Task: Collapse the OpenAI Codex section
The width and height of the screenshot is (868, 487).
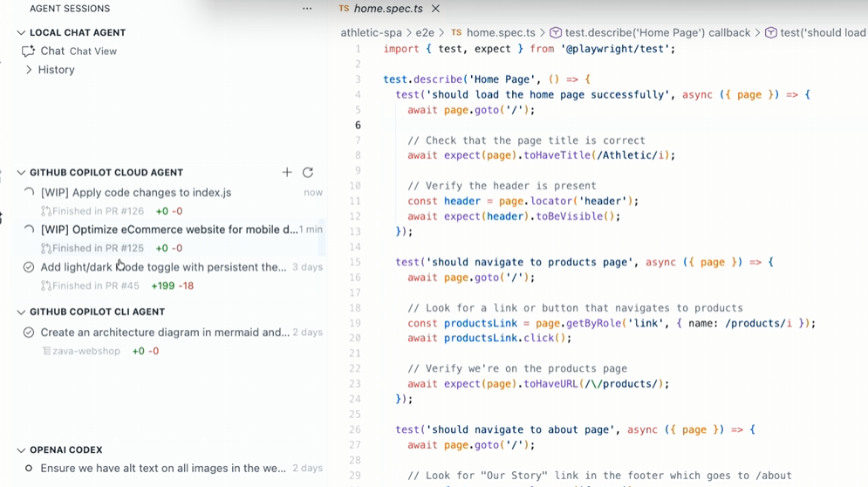Action: [x=21, y=450]
